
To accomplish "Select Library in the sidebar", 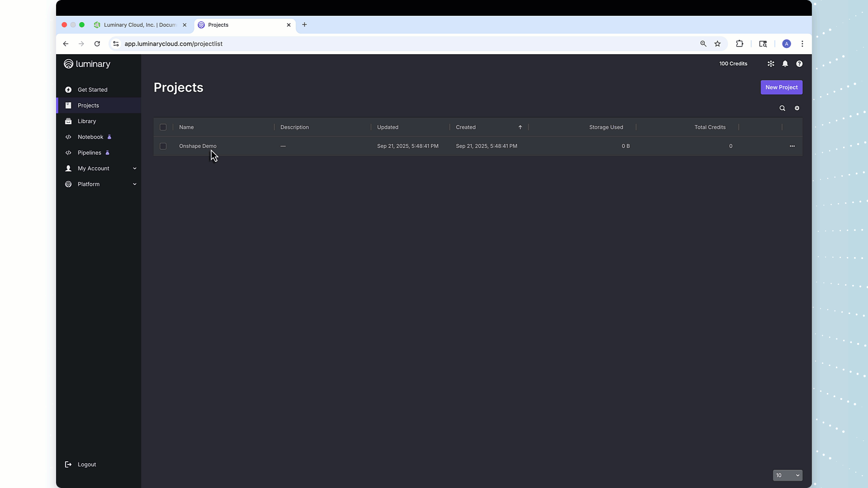I will (x=87, y=121).
